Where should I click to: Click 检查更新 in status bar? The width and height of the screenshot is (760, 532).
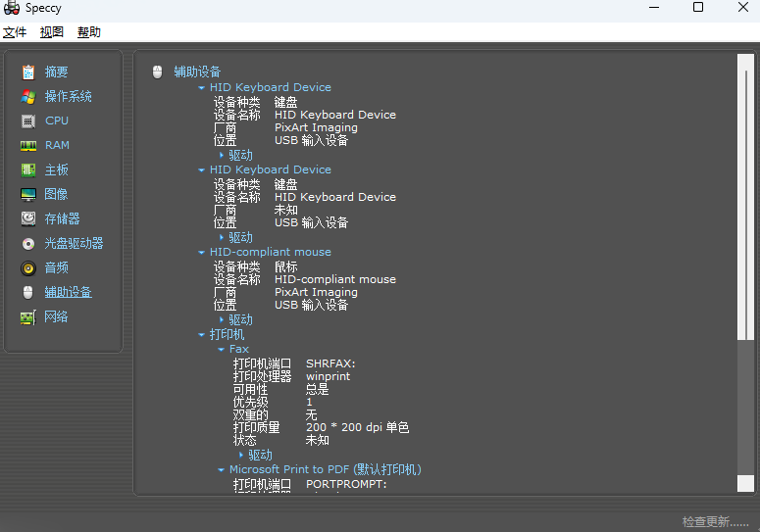click(716, 522)
